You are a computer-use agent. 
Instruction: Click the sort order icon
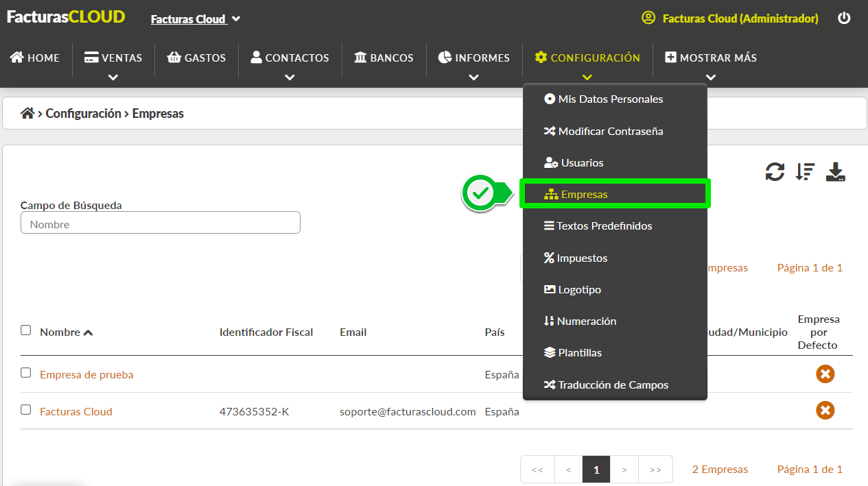coord(805,171)
